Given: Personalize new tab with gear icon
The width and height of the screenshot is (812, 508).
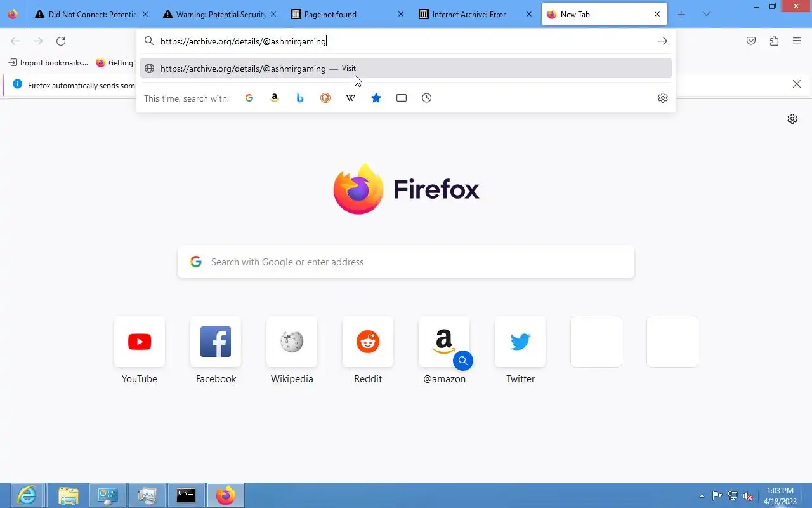Looking at the screenshot, I should [792, 119].
